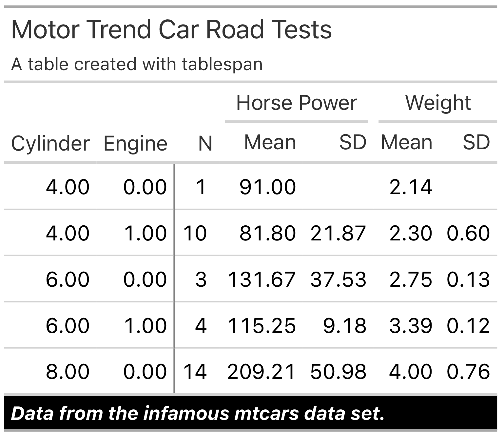504x433 pixels.
Task: Click the cell showing 9.18
Action: 344,326
